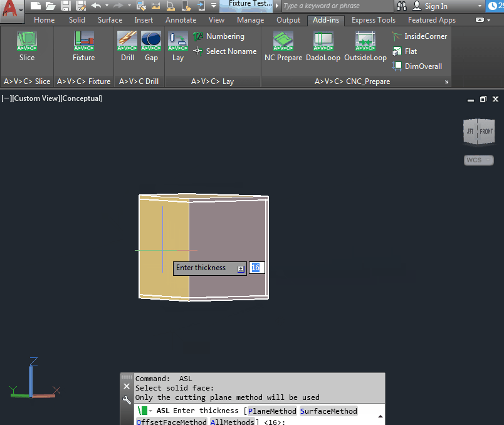Choose the SurfaceMethod option
The image size is (504, 425).
(328, 411)
